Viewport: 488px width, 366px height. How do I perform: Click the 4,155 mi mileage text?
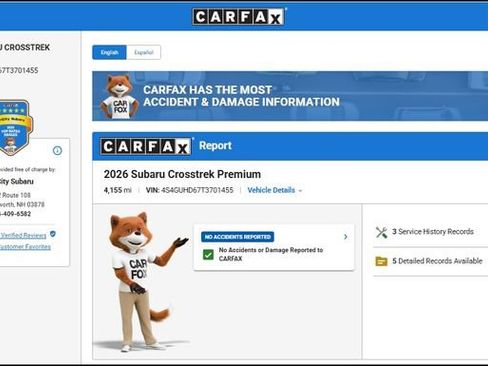(x=118, y=190)
